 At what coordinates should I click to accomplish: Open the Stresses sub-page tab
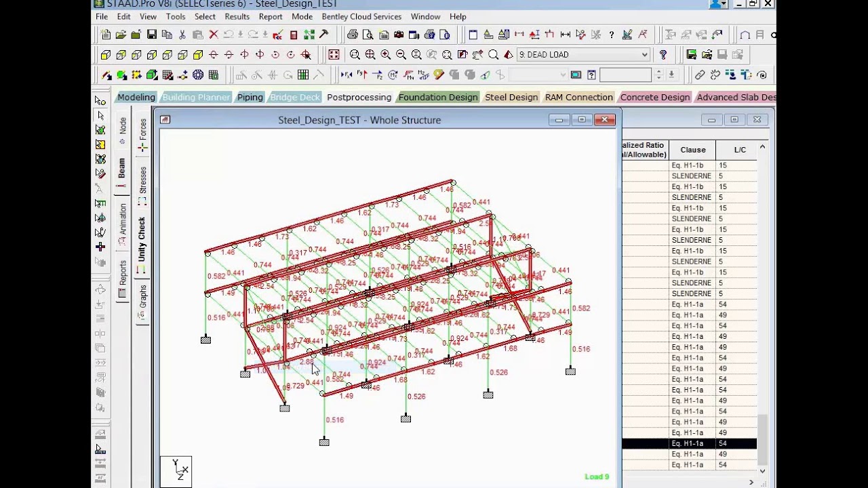click(142, 185)
